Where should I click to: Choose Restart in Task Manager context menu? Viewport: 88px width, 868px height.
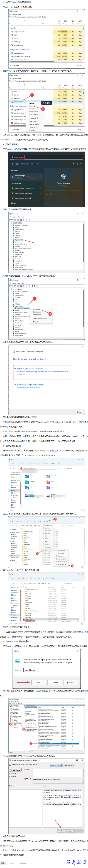click(31, 106)
